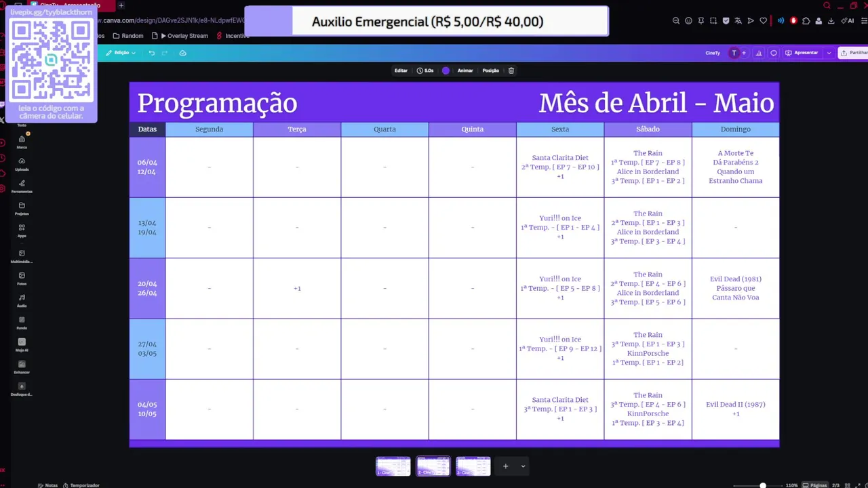Open the Edição mode dropdown
The width and height of the screenshot is (868, 488).
coord(121,53)
